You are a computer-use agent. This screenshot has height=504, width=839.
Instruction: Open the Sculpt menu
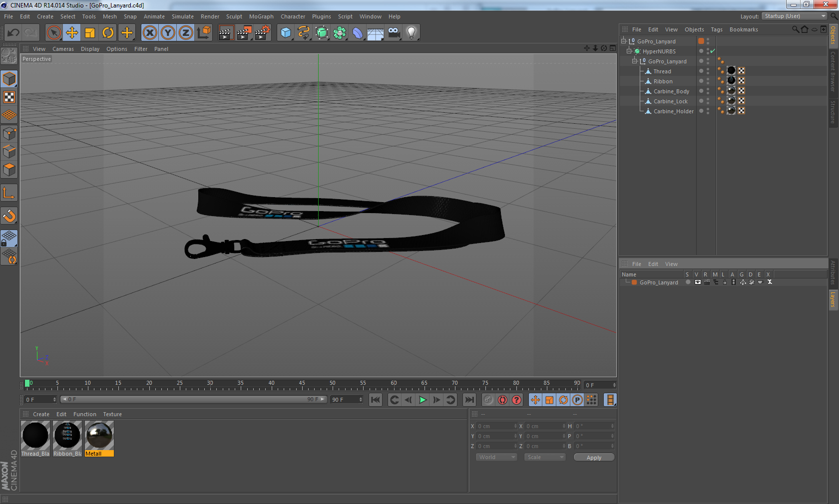234,16
